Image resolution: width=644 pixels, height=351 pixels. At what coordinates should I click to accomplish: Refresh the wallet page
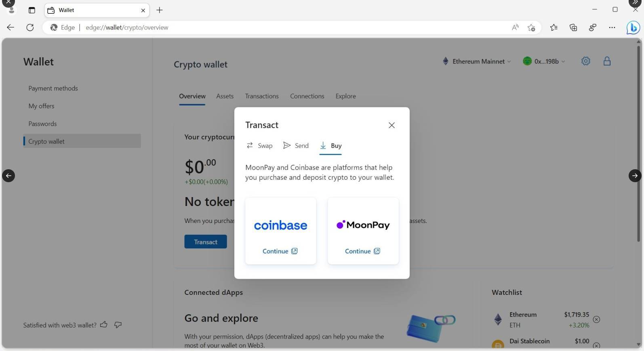[x=30, y=27]
